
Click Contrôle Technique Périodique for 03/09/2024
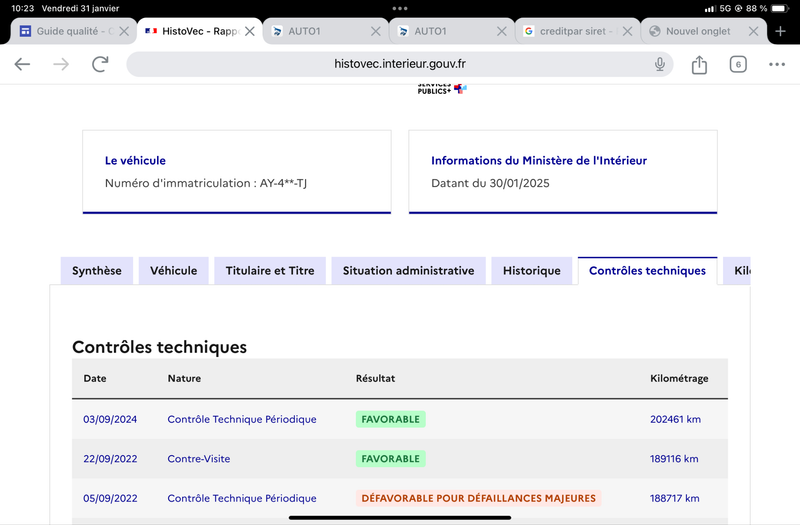click(242, 419)
